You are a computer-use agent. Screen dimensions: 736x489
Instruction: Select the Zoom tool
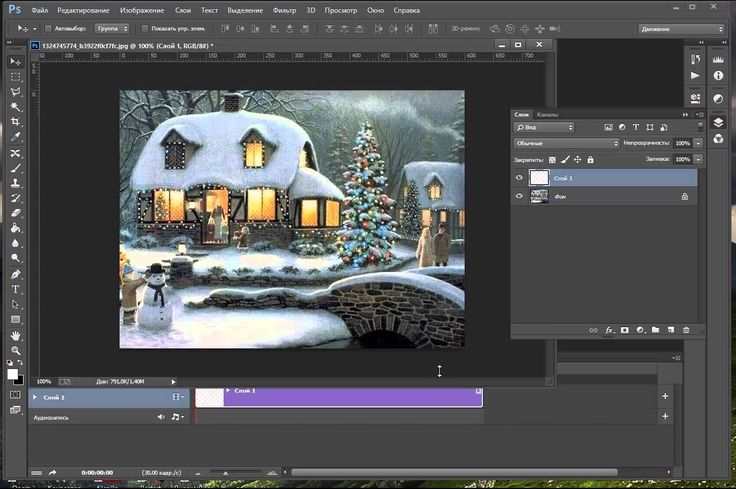tap(15, 351)
